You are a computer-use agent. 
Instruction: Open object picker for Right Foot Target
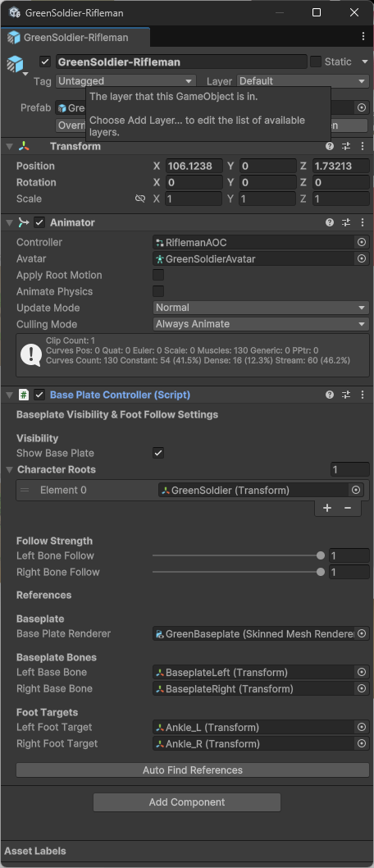point(362,743)
